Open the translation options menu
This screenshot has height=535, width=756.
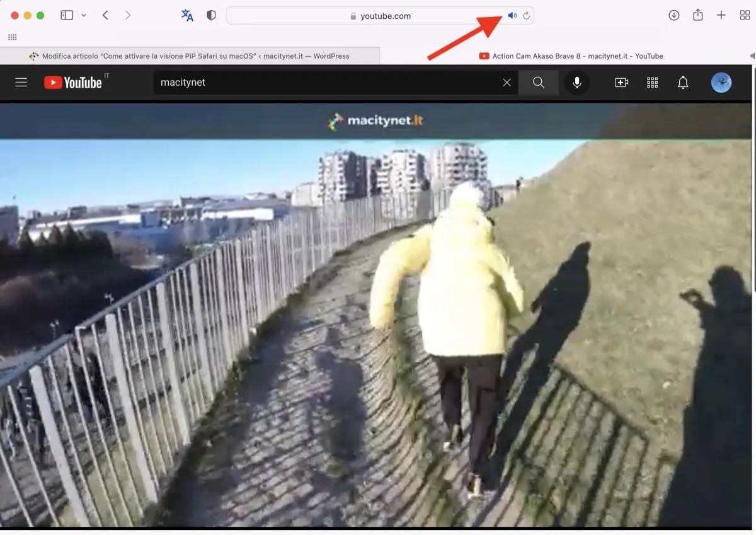tap(186, 15)
